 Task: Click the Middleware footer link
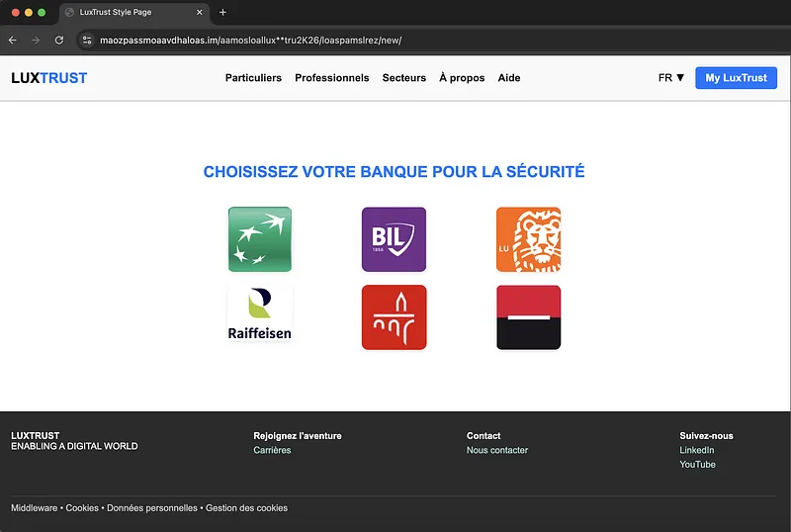coord(35,507)
